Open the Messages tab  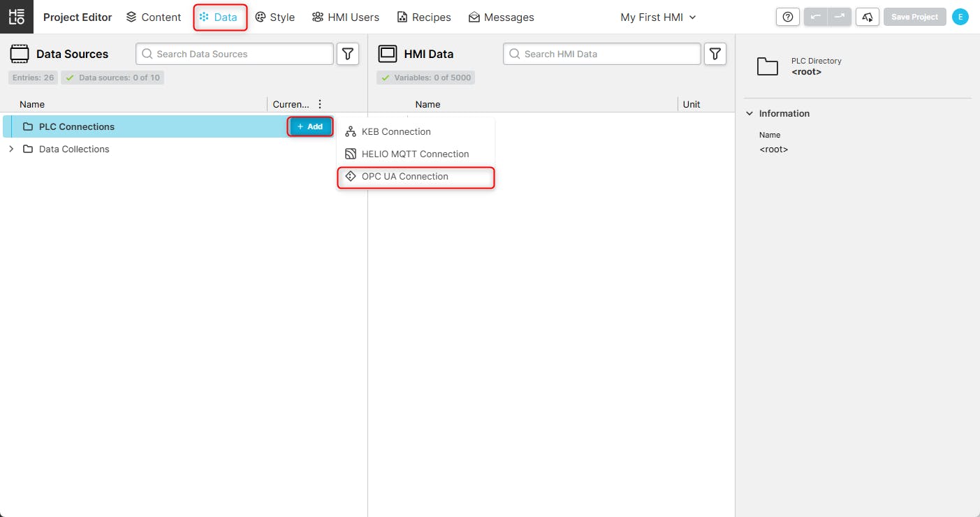[502, 17]
